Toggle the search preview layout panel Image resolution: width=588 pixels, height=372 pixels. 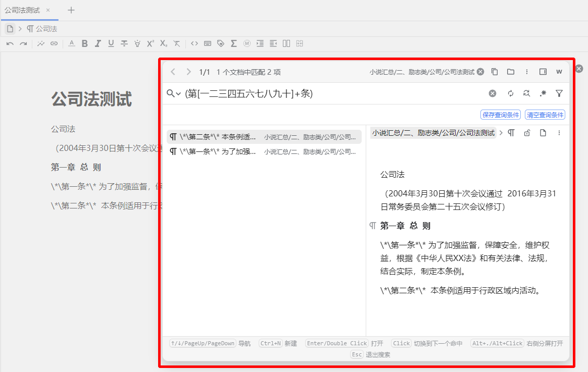(543, 72)
